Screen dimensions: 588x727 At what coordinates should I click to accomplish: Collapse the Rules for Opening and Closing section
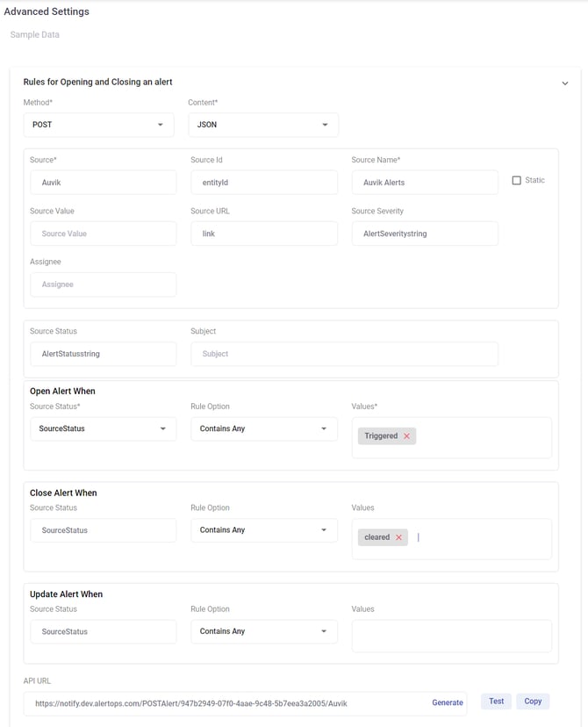tap(565, 81)
